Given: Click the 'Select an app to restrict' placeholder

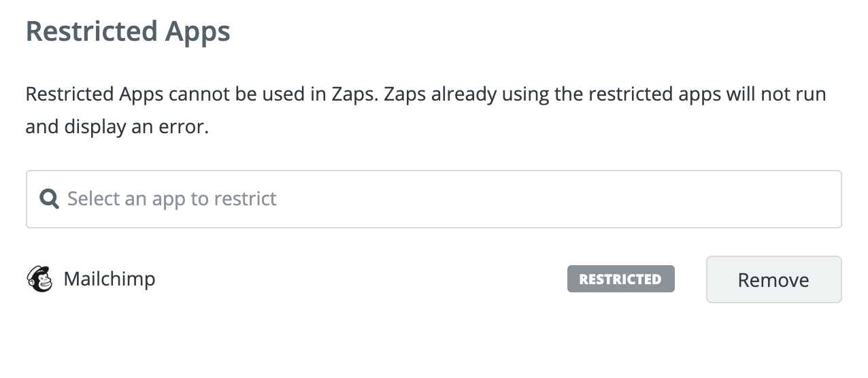Looking at the screenshot, I should [x=172, y=199].
